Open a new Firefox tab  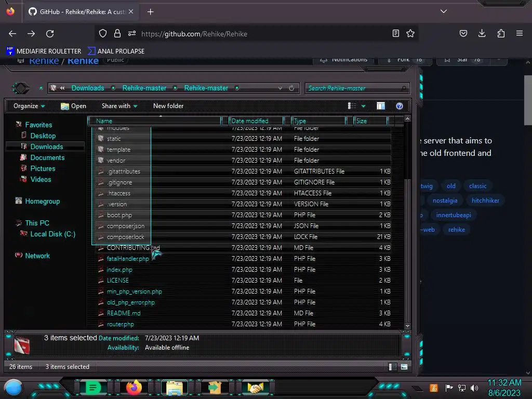(150, 12)
